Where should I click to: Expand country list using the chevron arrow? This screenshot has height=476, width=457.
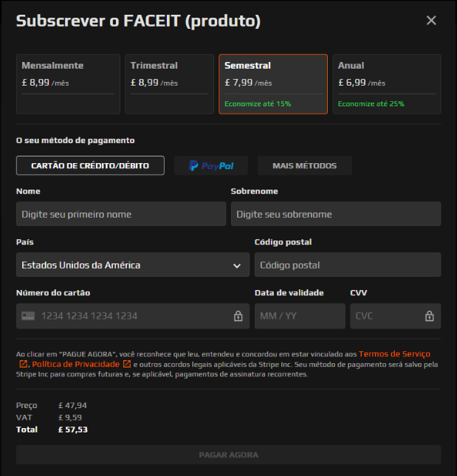pyautogui.click(x=237, y=265)
